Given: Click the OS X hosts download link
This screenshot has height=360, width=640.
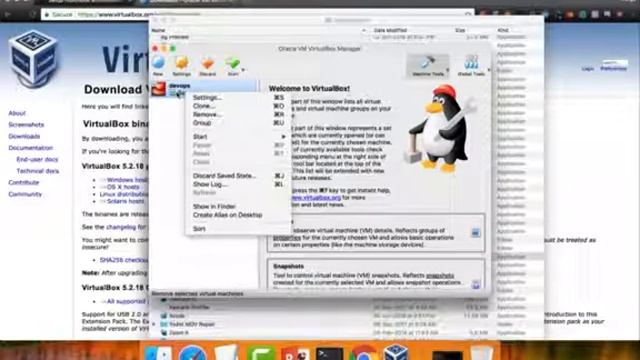Looking at the screenshot, I should (123, 187).
